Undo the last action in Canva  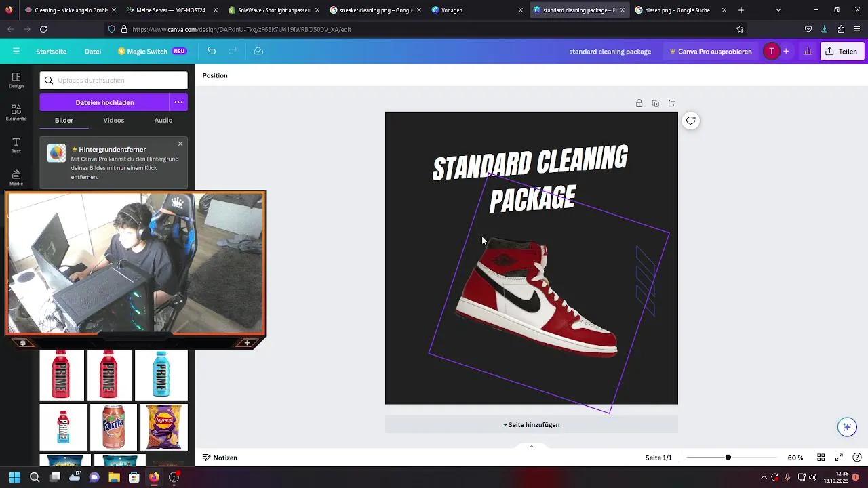point(212,51)
